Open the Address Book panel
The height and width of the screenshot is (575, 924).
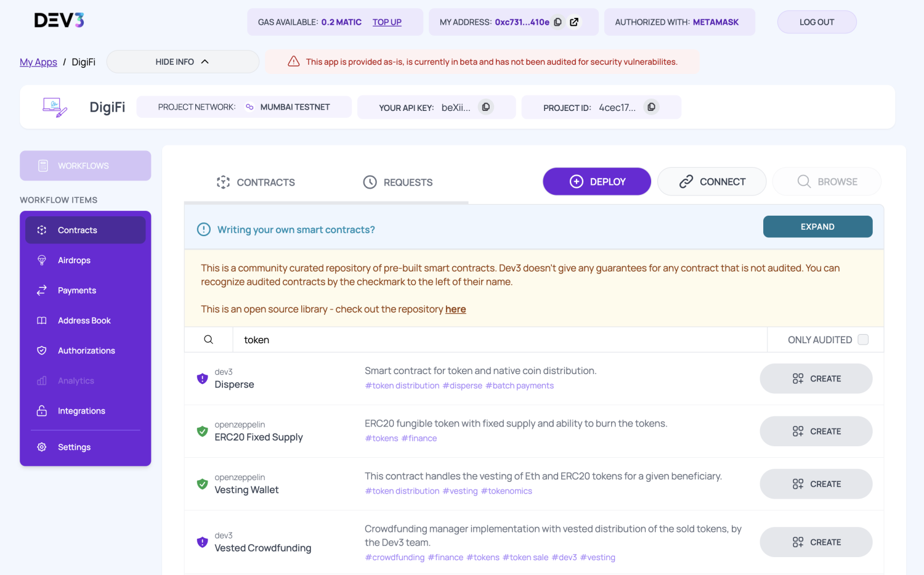[84, 320]
